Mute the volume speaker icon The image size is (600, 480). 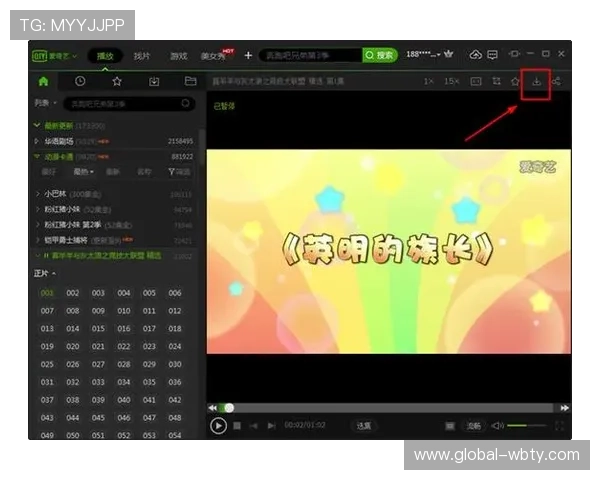(x=497, y=426)
